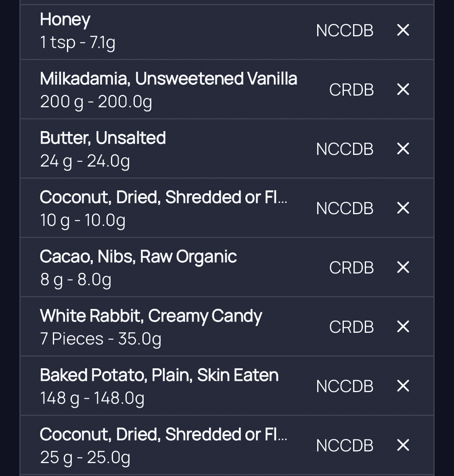Open the Honey food item
This screenshot has height=476, width=454.
[227, 32]
